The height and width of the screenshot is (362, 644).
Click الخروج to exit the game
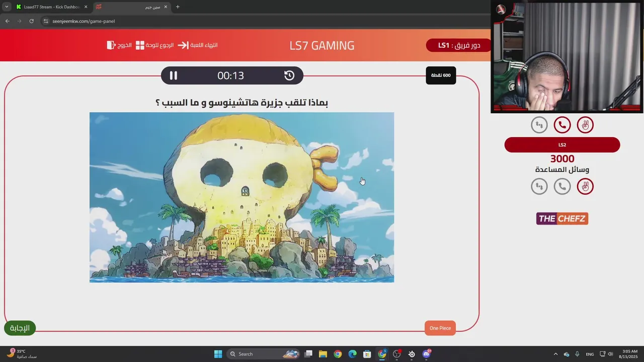click(x=125, y=45)
